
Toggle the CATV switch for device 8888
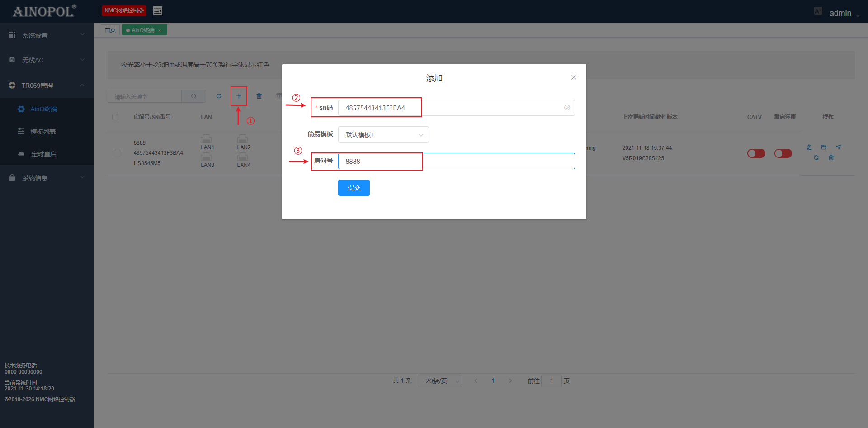pos(756,153)
